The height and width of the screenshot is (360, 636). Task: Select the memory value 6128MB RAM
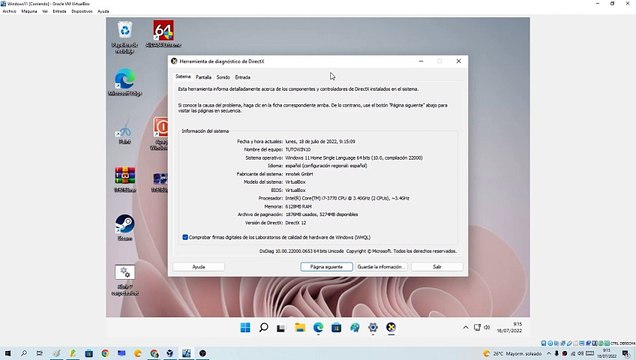click(x=298, y=206)
